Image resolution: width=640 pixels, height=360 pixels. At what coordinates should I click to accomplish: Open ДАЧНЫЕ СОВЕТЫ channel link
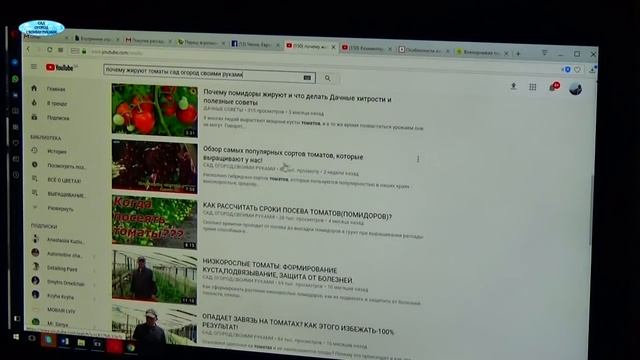click(x=223, y=109)
